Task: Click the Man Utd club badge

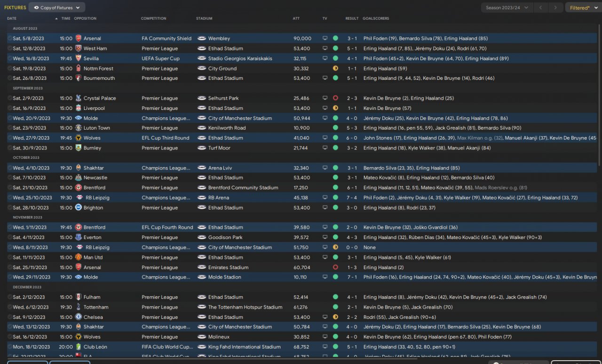Action: [x=78, y=257]
